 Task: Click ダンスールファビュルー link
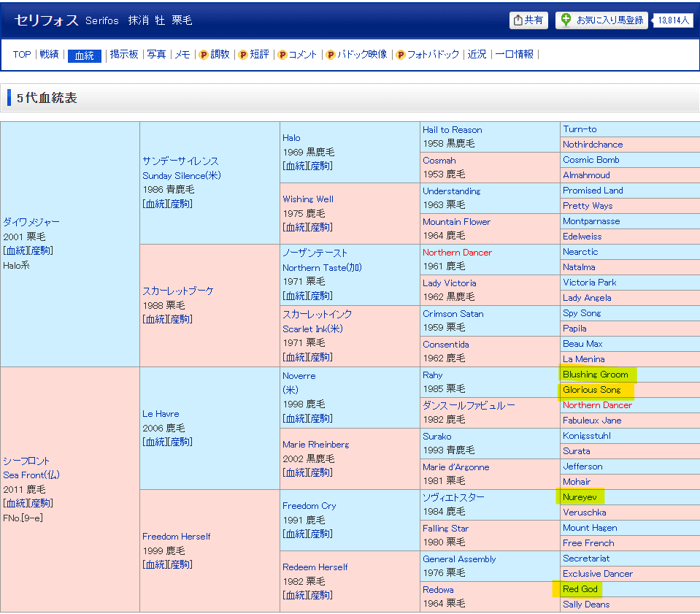coord(469,405)
